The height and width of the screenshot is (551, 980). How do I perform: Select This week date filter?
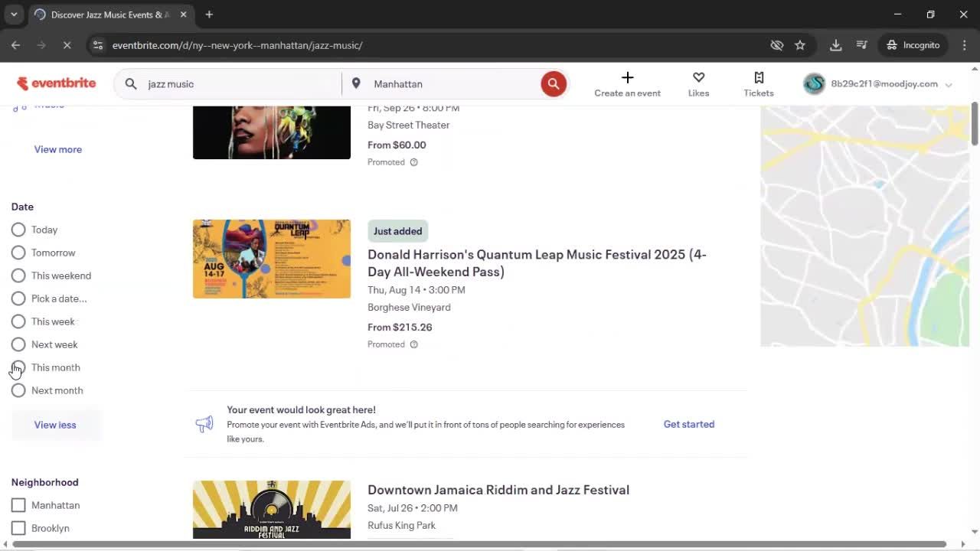pos(18,321)
